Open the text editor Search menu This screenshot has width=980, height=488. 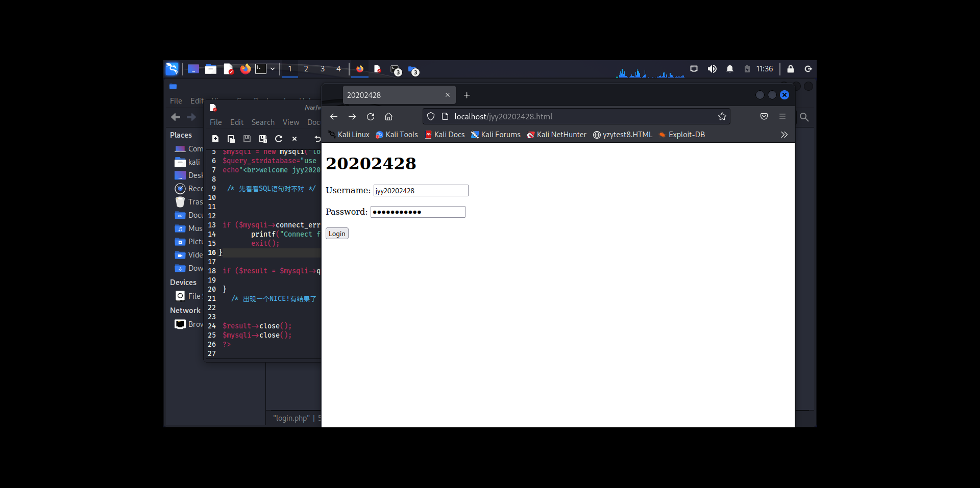(263, 122)
